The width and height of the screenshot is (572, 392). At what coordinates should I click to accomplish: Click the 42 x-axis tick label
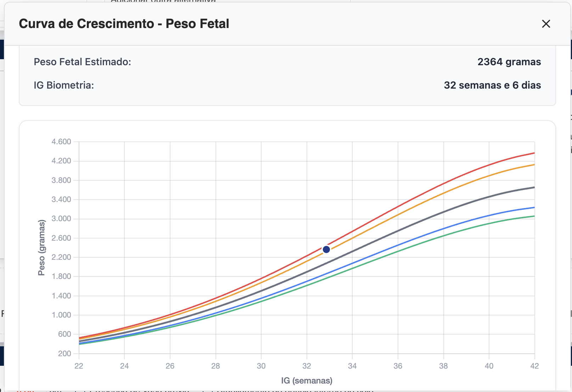[534, 366]
